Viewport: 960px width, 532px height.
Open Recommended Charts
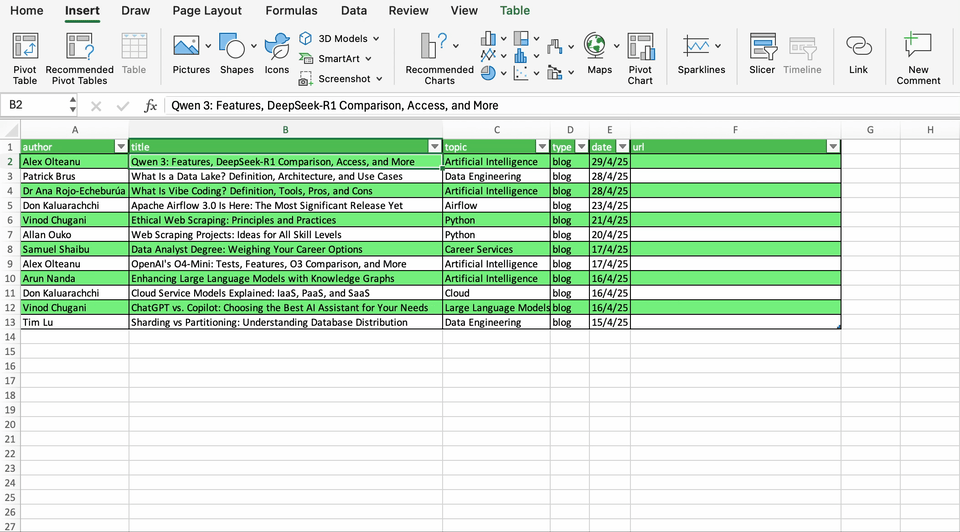439,59
